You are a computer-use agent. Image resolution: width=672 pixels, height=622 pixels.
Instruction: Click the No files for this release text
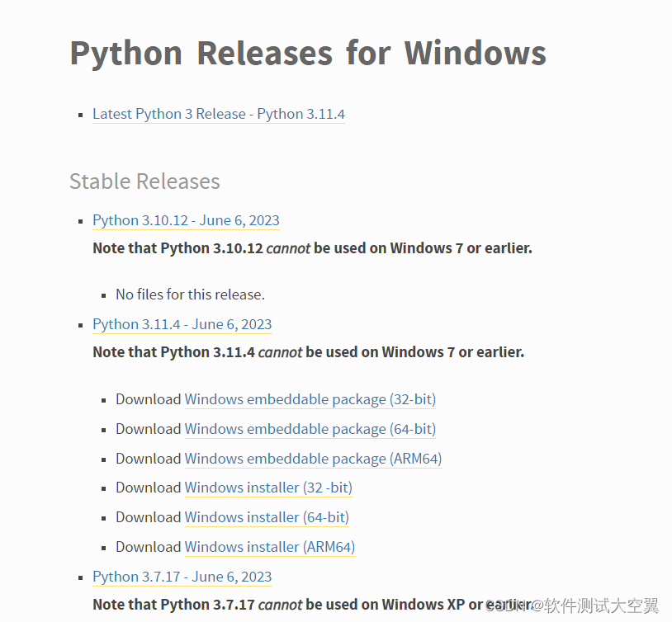[x=190, y=295]
